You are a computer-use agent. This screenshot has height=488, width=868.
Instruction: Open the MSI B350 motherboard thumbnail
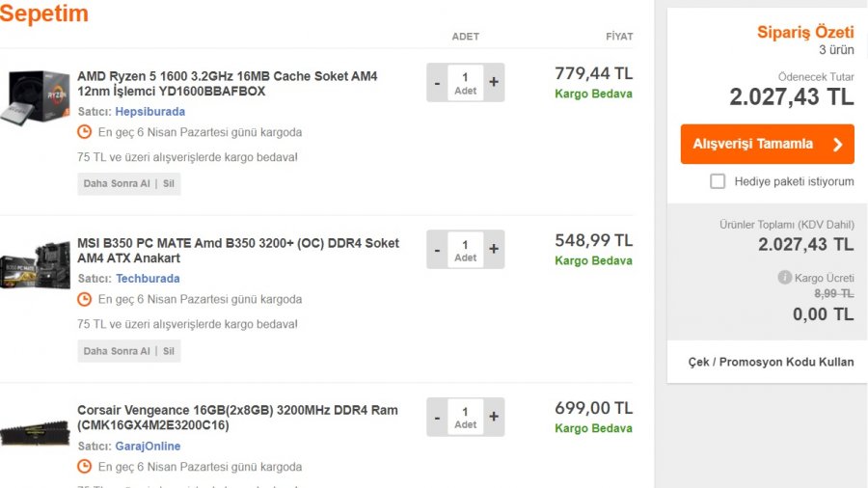(x=35, y=265)
